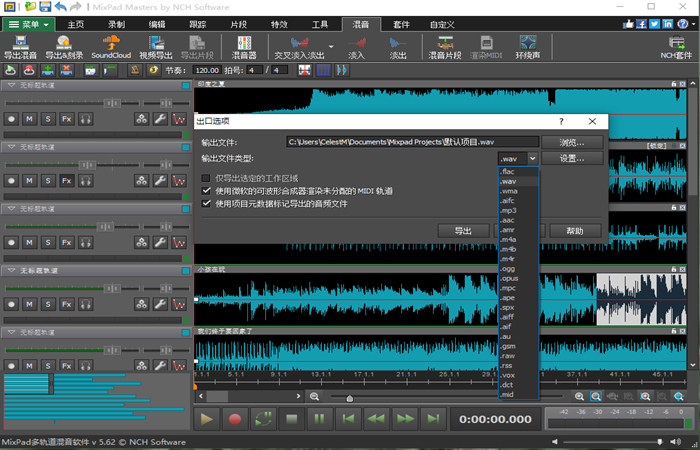Switch to the 编辑 ribbon tab
The image size is (700, 450).
coord(157,25)
